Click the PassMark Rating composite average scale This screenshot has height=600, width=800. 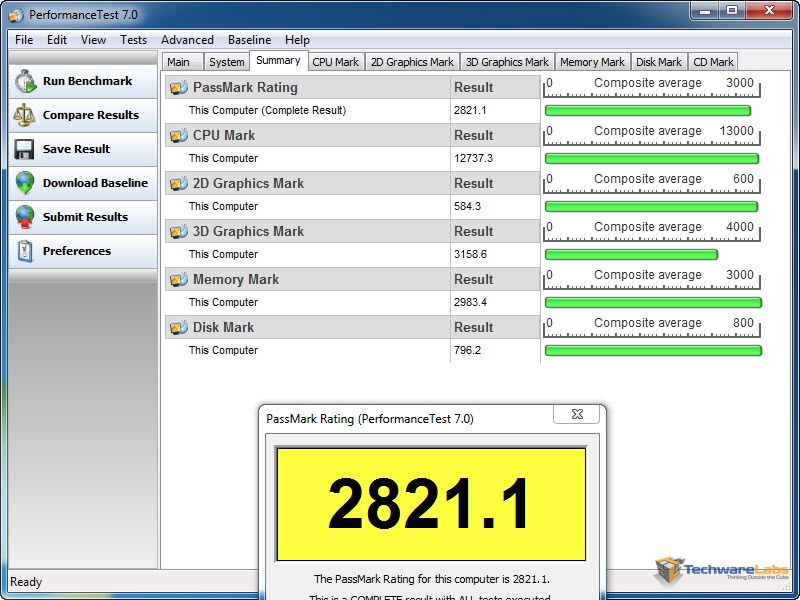pyautogui.click(x=652, y=87)
